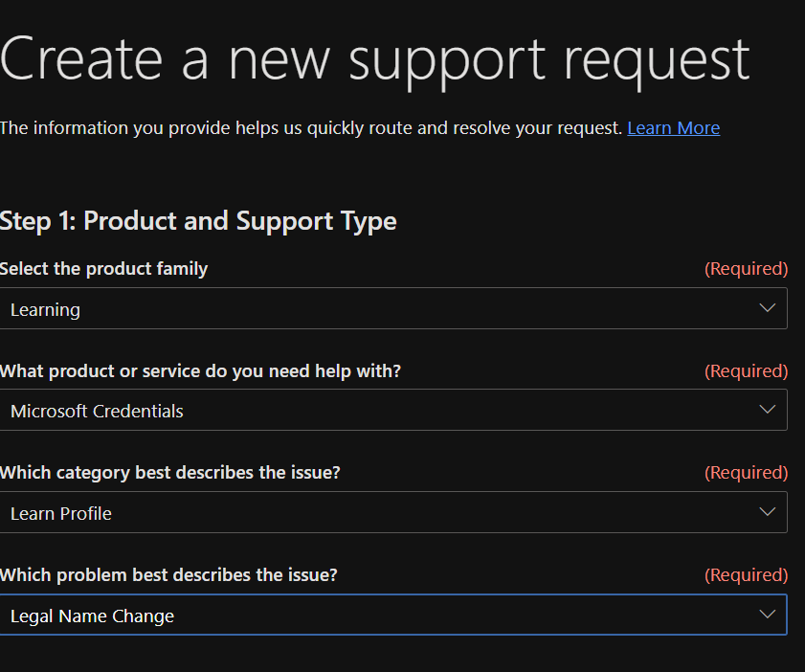Open the Microsoft Credentials product dropdown
The width and height of the screenshot is (805, 672).
383,411
